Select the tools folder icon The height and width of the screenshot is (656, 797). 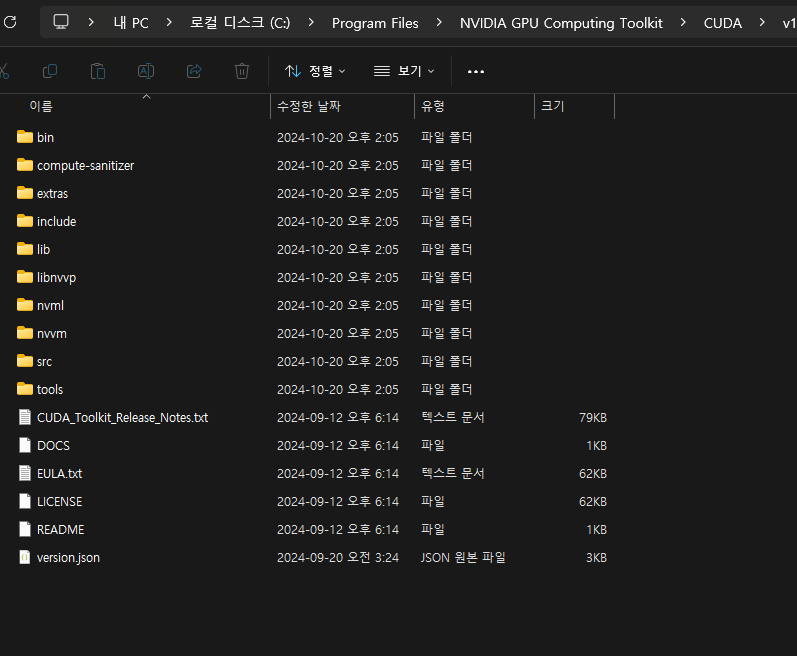(25, 389)
